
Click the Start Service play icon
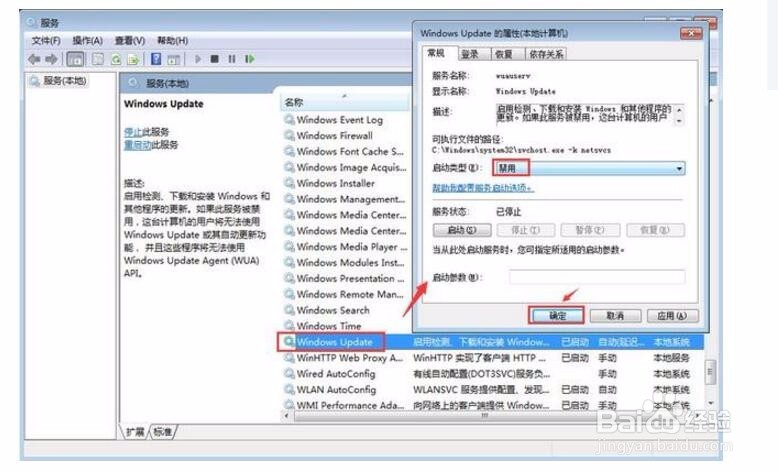[x=198, y=59]
